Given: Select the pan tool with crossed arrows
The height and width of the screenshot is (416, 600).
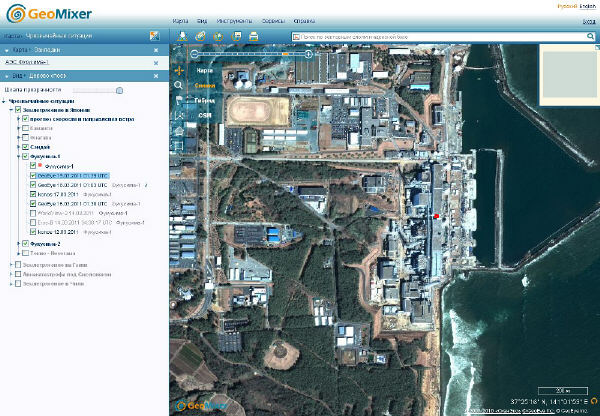Looking at the screenshot, I should pyautogui.click(x=179, y=70).
